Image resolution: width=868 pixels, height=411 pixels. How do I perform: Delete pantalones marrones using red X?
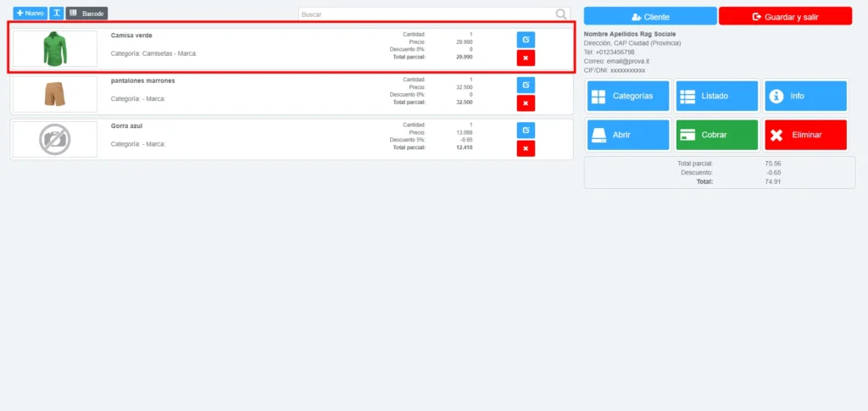526,103
